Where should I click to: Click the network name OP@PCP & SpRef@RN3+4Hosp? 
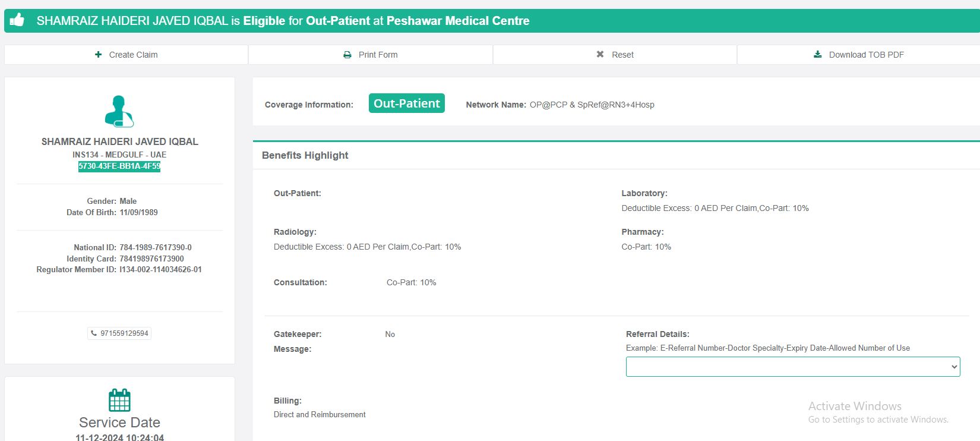pyautogui.click(x=592, y=105)
